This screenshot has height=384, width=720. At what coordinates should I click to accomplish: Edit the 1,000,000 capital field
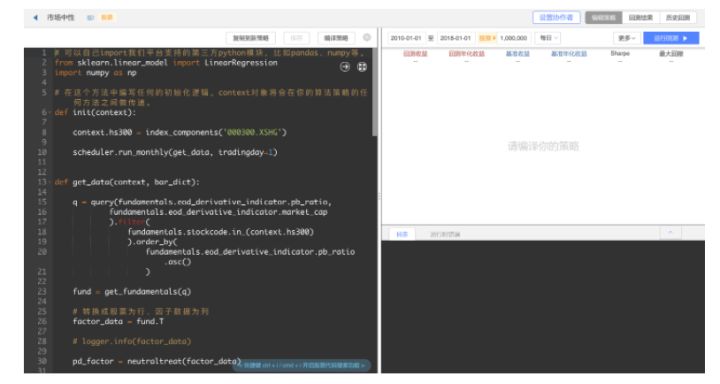[513, 38]
